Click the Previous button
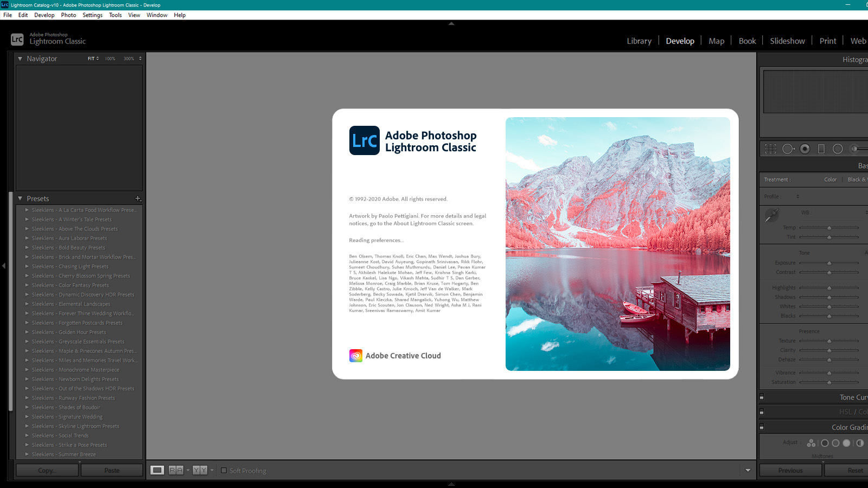868x488 pixels. 790,470
